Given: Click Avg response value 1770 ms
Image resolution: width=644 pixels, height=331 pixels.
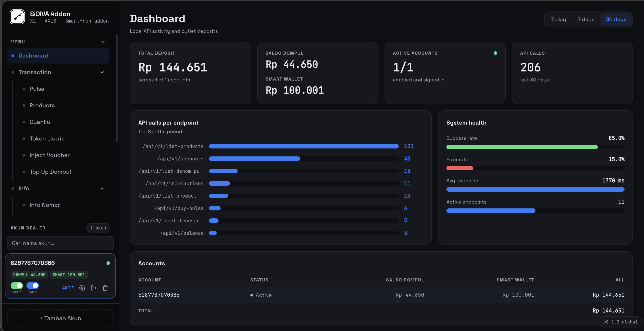Looking at the screenshot, I should (613, 181).
